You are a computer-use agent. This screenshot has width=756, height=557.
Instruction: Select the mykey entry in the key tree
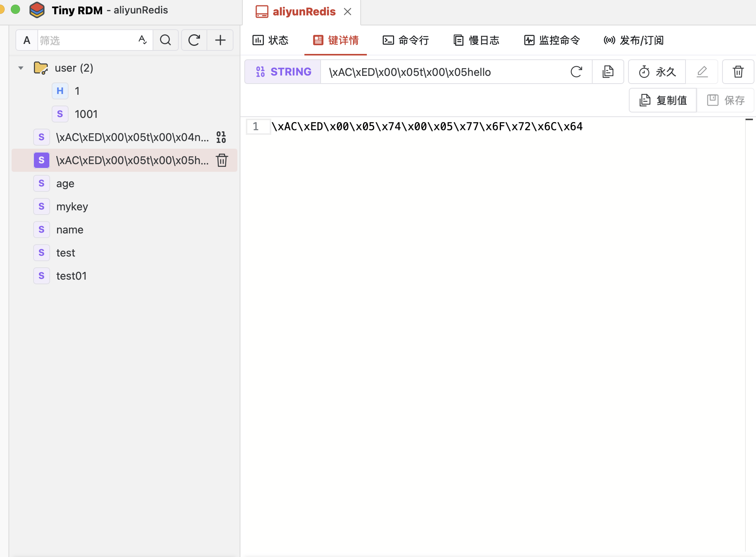tap(72, 207)
